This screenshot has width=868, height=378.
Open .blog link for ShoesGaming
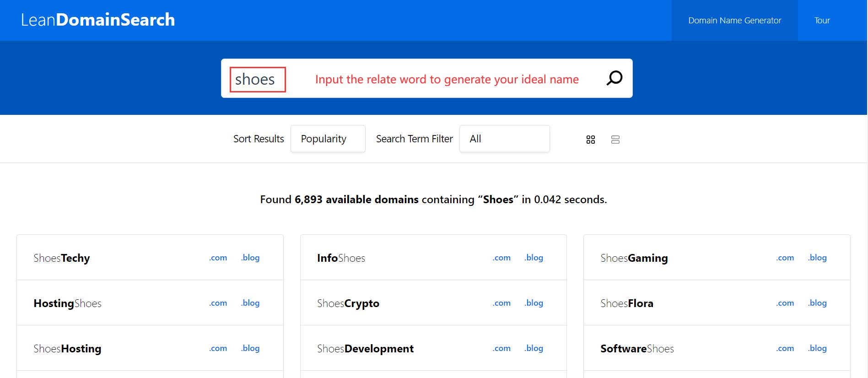tap(818, 258)
